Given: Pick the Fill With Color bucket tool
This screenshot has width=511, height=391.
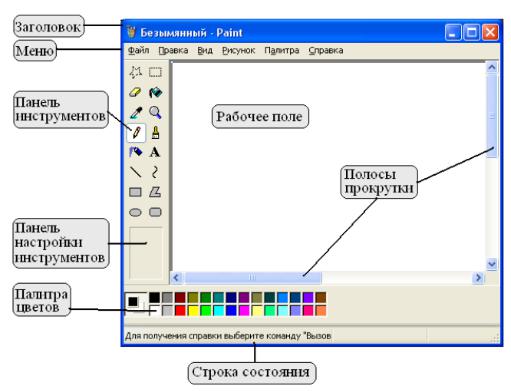Looking at the screenshot, I should tap(155, 92).
